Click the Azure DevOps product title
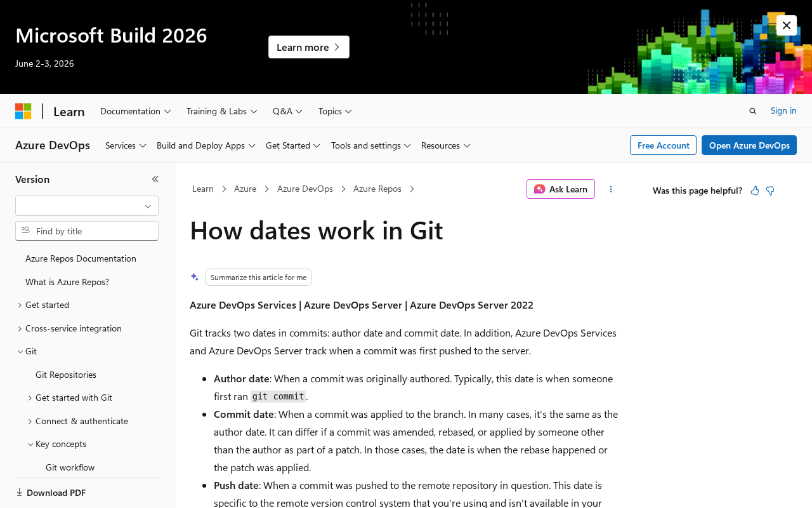The width and height of the screenshot is (812, 508). (x=53, y=145)
